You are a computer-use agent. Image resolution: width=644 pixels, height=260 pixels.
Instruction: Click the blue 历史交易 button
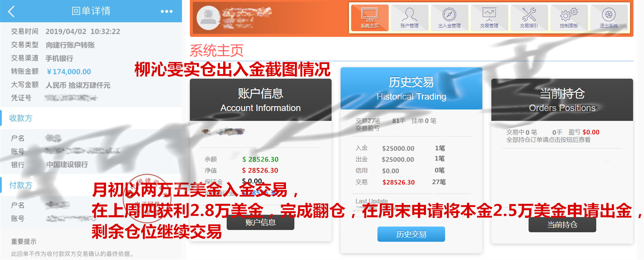[x=411, y=234]
